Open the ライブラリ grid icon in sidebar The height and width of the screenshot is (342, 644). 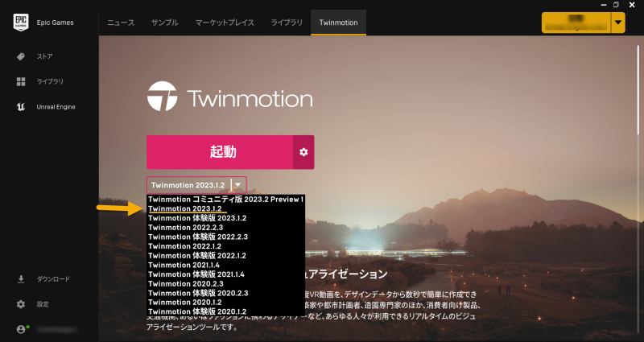21,82
